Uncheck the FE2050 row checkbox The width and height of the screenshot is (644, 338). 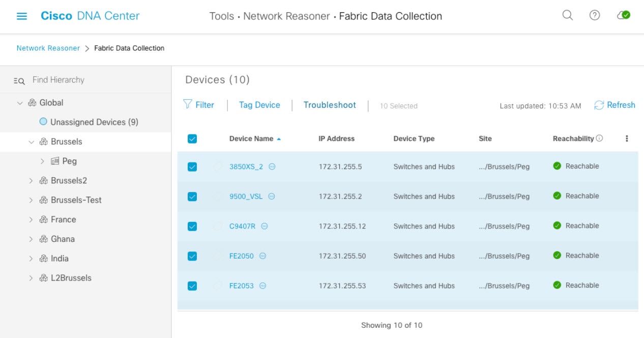pos(192,256)
